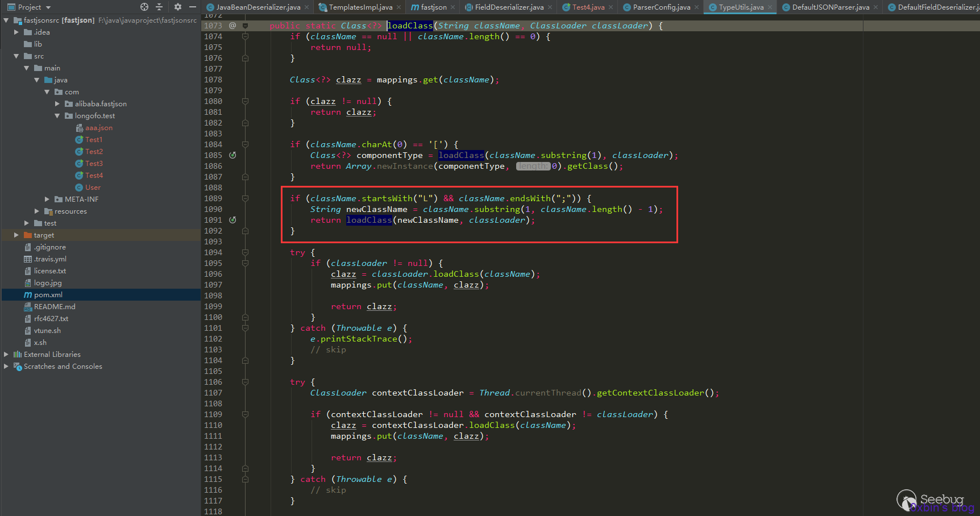Image resolution: width=980 pixels, height=516 pixels.
Task: Fold the try block at line 1094
Action: click(x=245, y=252)
